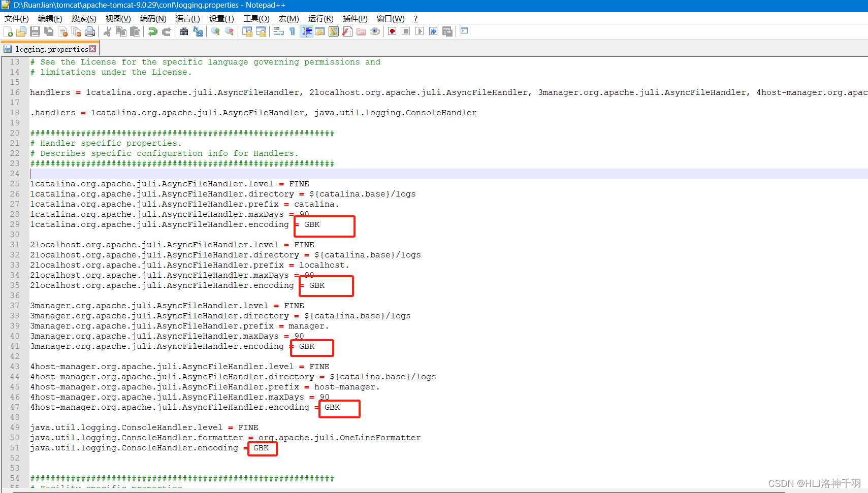
Task: Click the Print toolbar icon
Action: [x=90, y=31]
